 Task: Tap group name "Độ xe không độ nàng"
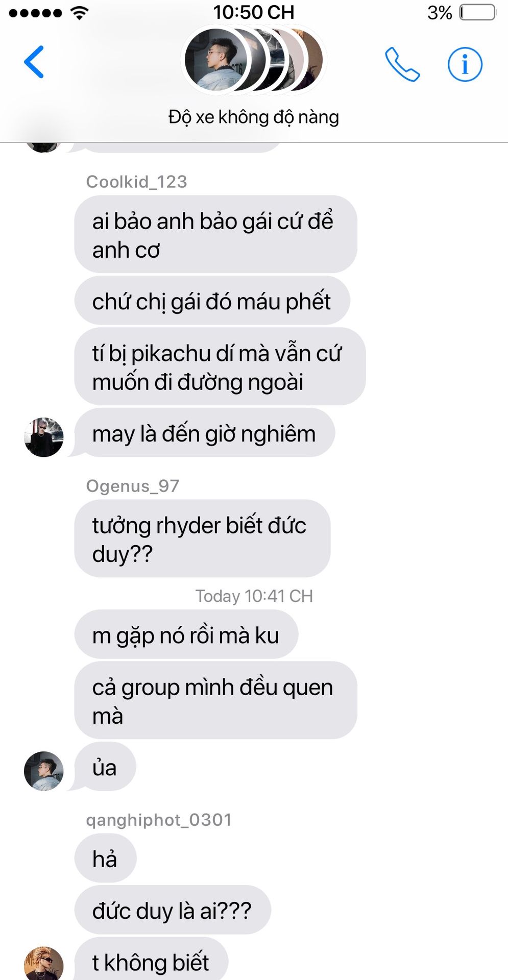254,117
